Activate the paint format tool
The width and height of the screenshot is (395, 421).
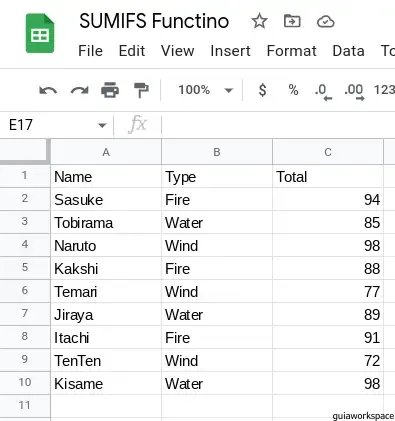141,90
